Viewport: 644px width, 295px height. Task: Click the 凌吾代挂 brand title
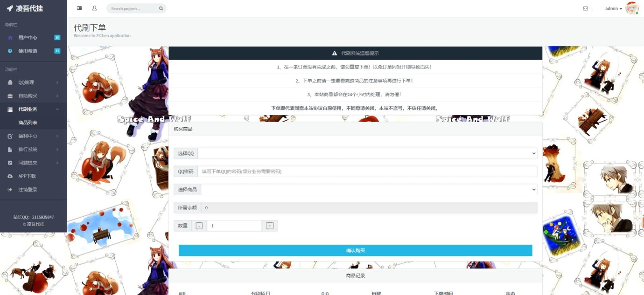(29, 8)
